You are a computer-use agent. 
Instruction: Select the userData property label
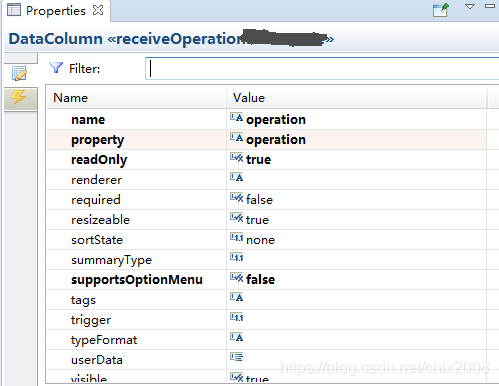[x=97, y=360]
